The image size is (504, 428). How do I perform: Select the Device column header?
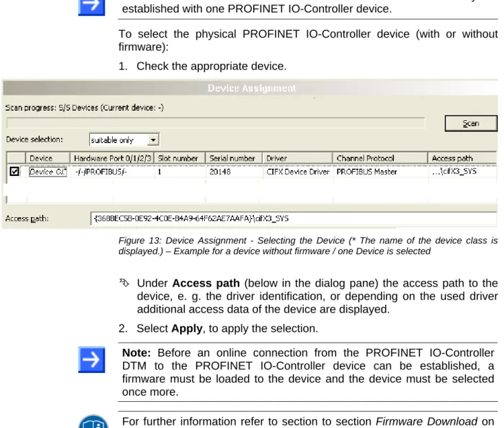click(47, 158)
